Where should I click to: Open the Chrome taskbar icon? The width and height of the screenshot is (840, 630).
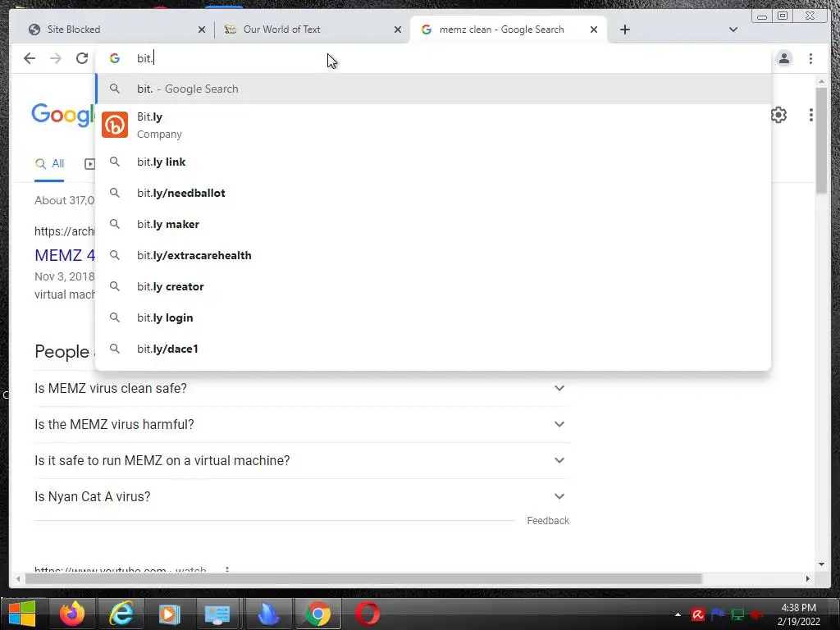coord(317,614)
